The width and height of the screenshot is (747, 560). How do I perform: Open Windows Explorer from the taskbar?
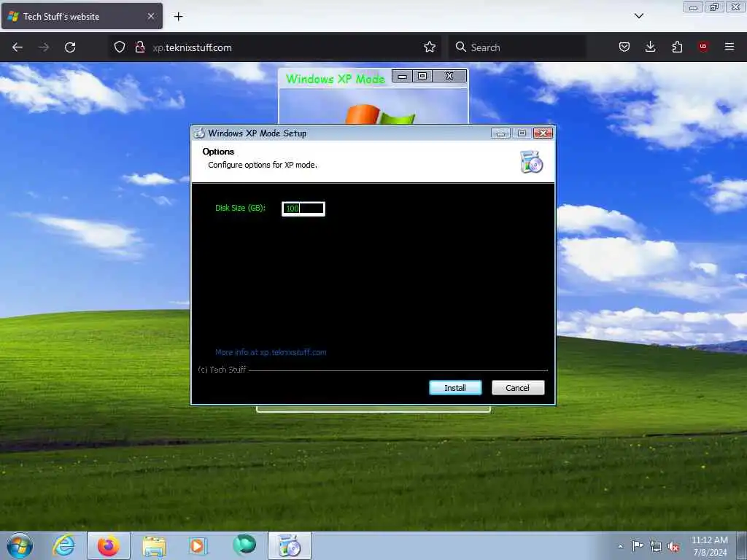tap(153, 545)
